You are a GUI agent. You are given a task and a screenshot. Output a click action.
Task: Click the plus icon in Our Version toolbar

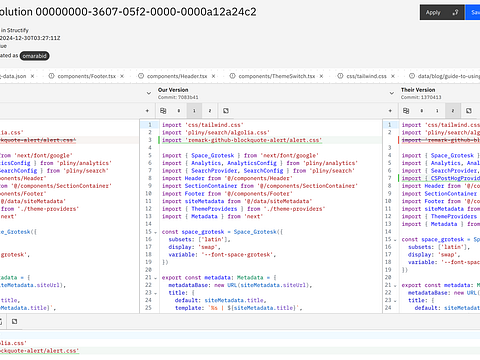coord(147,111)
